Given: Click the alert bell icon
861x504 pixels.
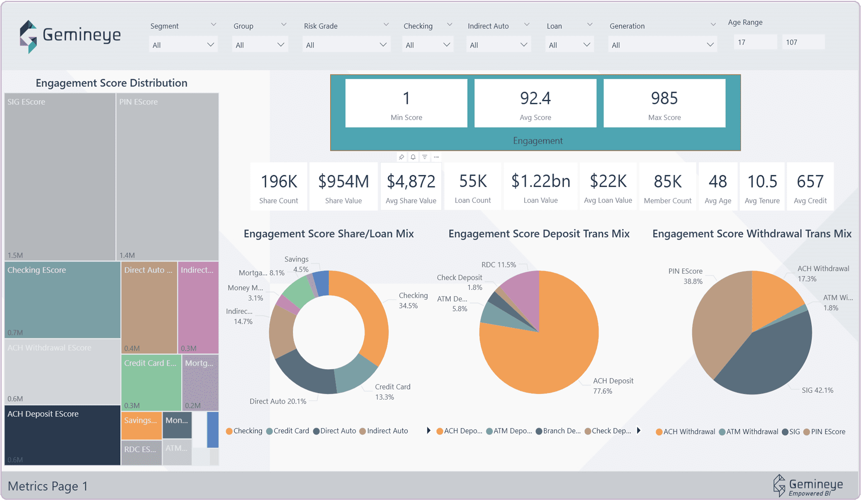Looking at the screenshot, I should [x=413, y=157].
